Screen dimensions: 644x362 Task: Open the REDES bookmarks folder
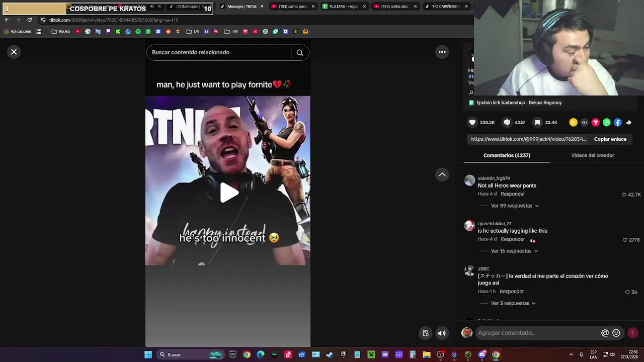(61, 31)
